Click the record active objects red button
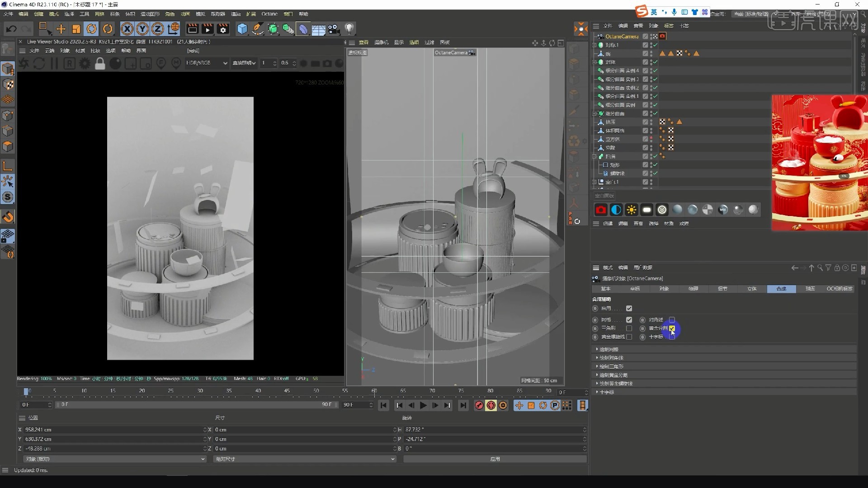Viewport: 868px width, 488px height. (x=479, y=405)
